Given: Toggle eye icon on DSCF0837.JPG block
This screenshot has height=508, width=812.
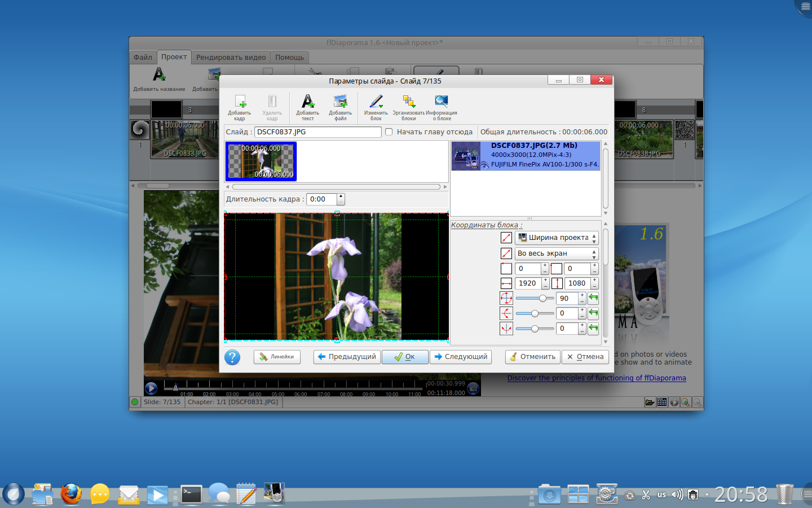Looking at the screenshot, I should 484,165.
